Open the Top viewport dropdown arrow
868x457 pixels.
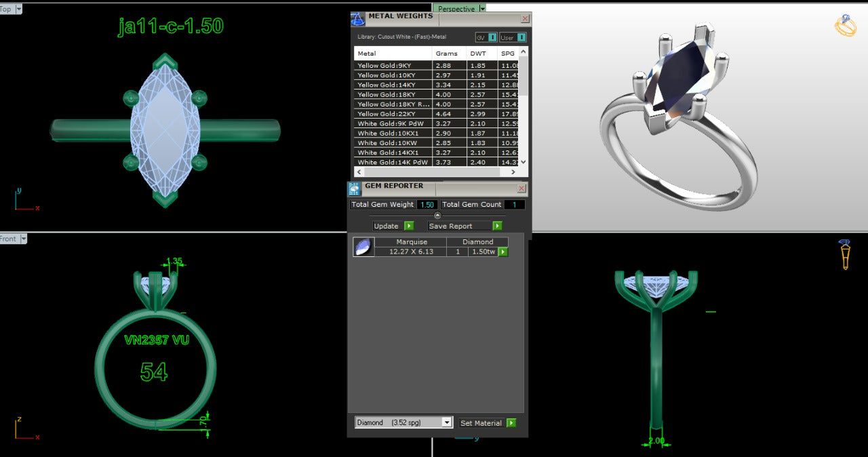tap(18, 9)
